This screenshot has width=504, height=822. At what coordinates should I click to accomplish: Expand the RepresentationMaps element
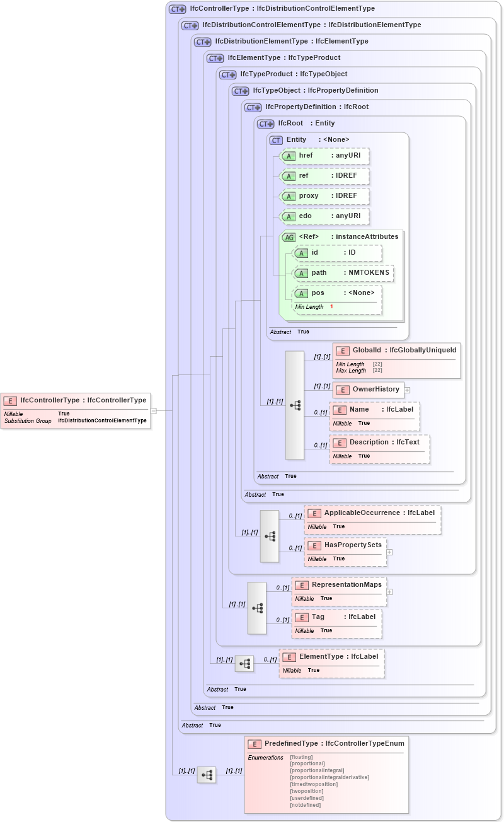click(389, 591)
